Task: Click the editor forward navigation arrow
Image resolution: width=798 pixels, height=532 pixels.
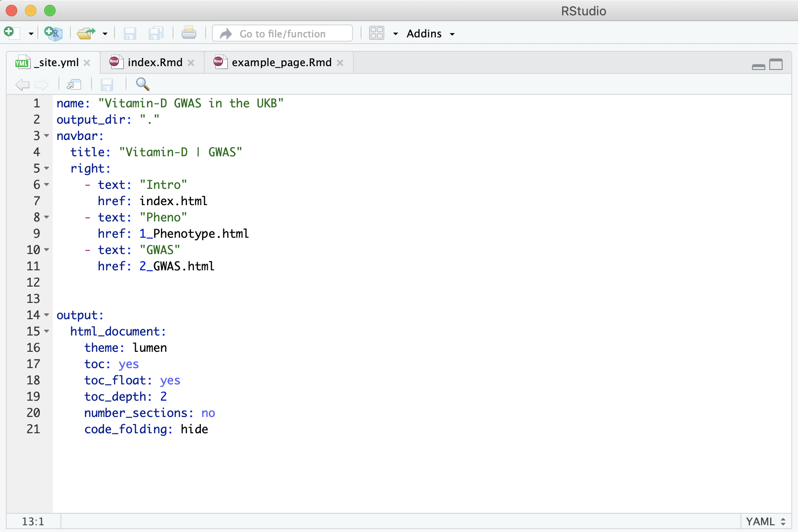Action: click(42, 85)
